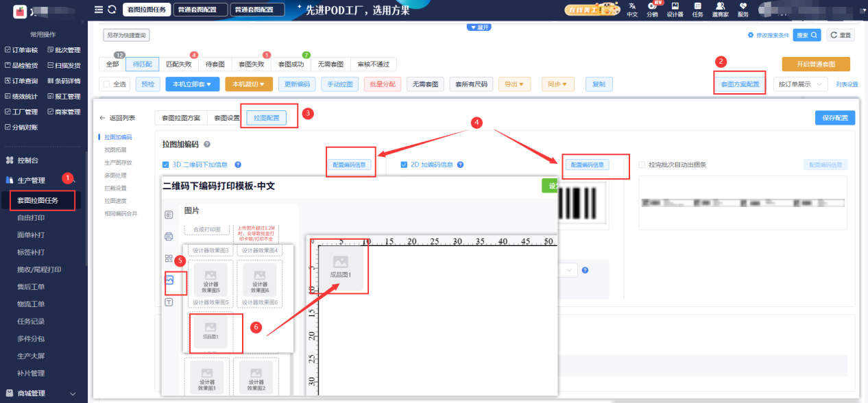
Task: Click the refresh icon in the top bar
Action: (x=112, y=10)
